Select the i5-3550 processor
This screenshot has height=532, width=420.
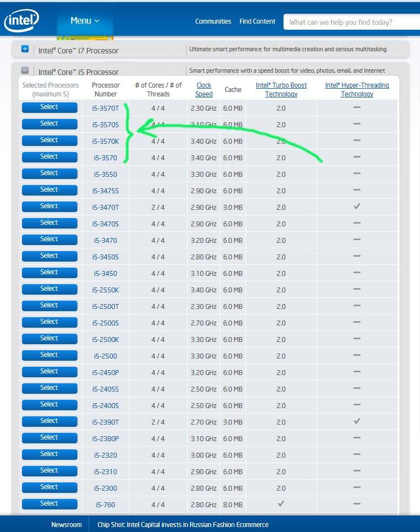point(50,173)
